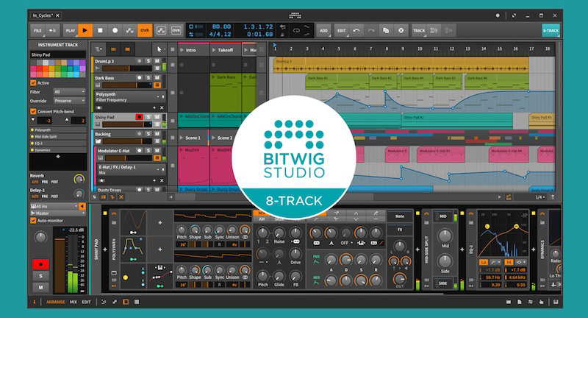
Task: Open the Override dropdown showing Preserve
Action: [x=69, y=101]
